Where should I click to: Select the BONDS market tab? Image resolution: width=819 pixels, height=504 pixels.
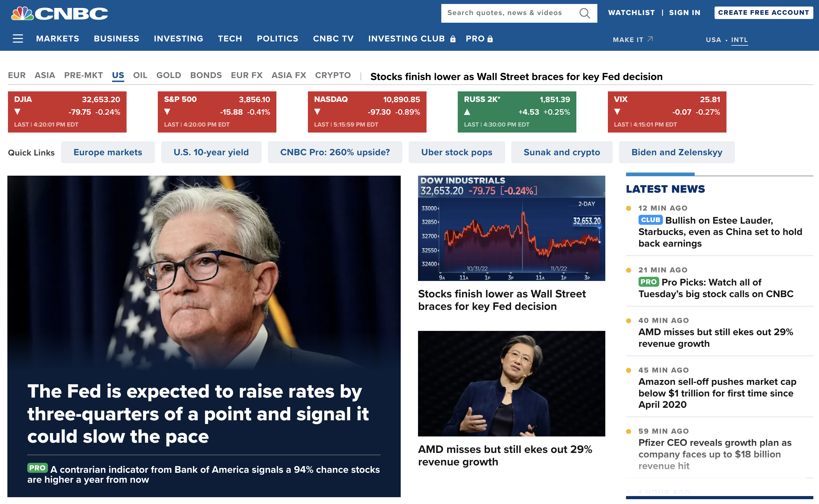click(x=206, y=75)
